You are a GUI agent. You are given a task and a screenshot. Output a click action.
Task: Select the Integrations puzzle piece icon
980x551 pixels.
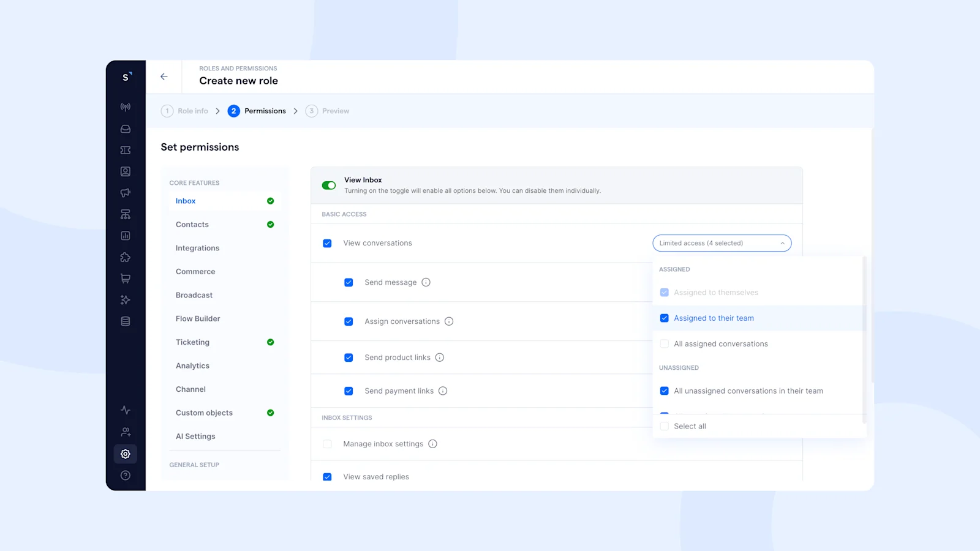tap(125, 257)
